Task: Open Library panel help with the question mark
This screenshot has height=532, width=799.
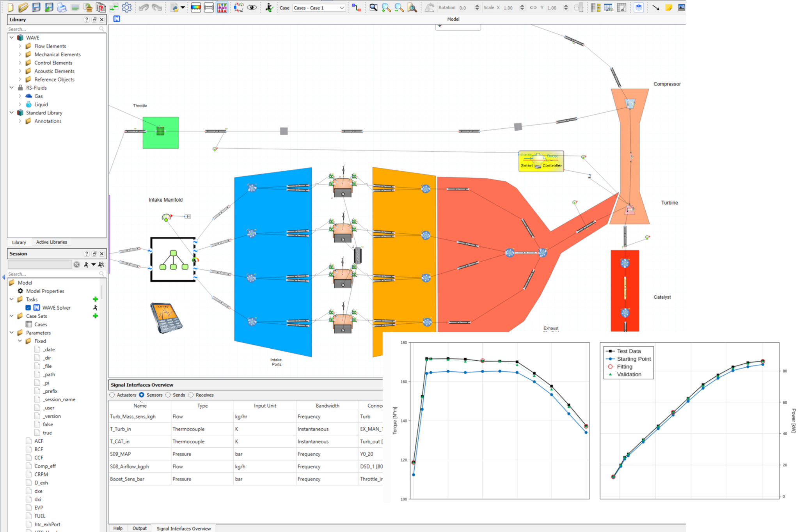Action: [x=86, y=20]
